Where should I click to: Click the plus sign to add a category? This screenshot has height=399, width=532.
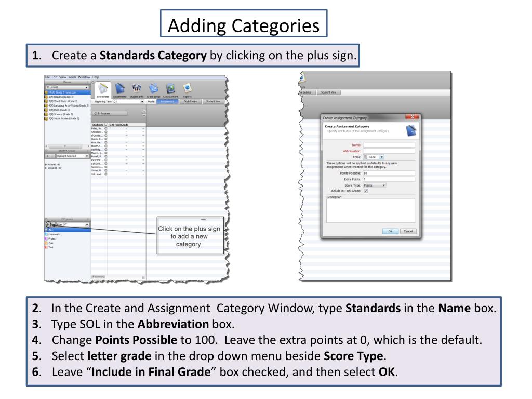click(x=48, y=224)
